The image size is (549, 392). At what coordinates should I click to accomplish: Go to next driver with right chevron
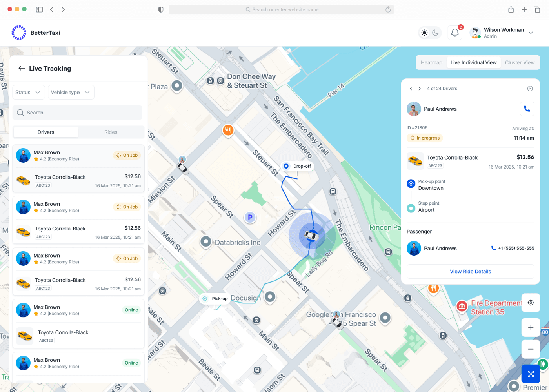tap(420, 89)
